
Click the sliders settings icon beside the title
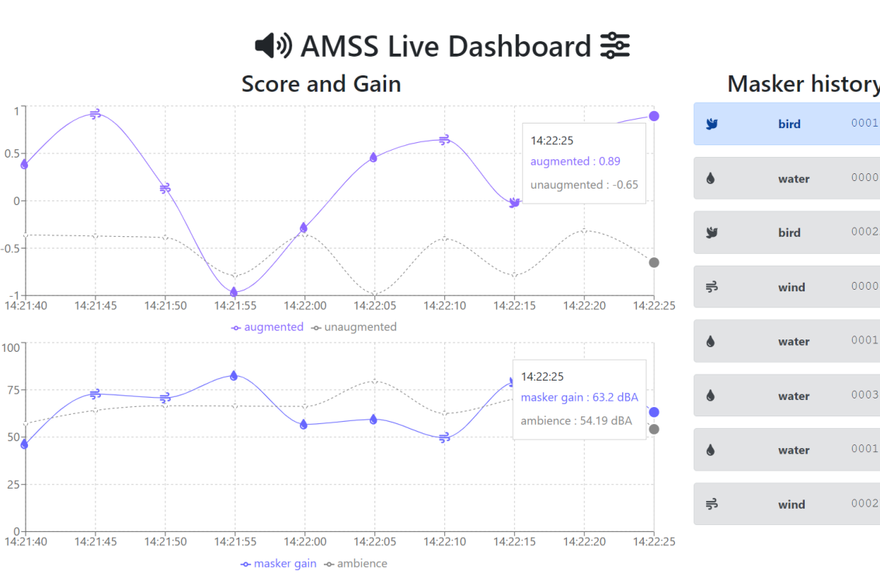tap(615, 47)
